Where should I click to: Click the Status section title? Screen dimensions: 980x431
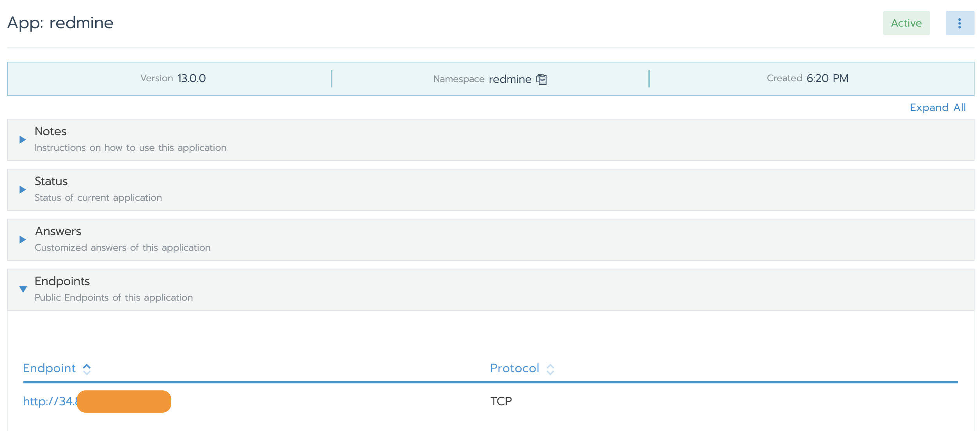point(51,181)
